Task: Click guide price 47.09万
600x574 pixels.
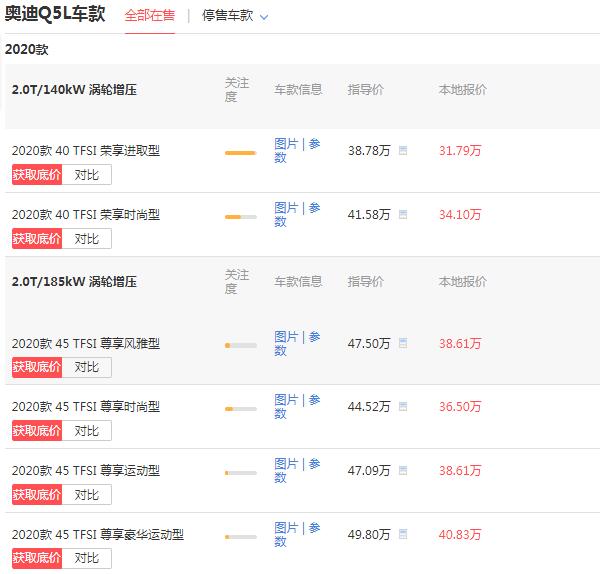Action: pyautogui.click(x=369, y=471)
